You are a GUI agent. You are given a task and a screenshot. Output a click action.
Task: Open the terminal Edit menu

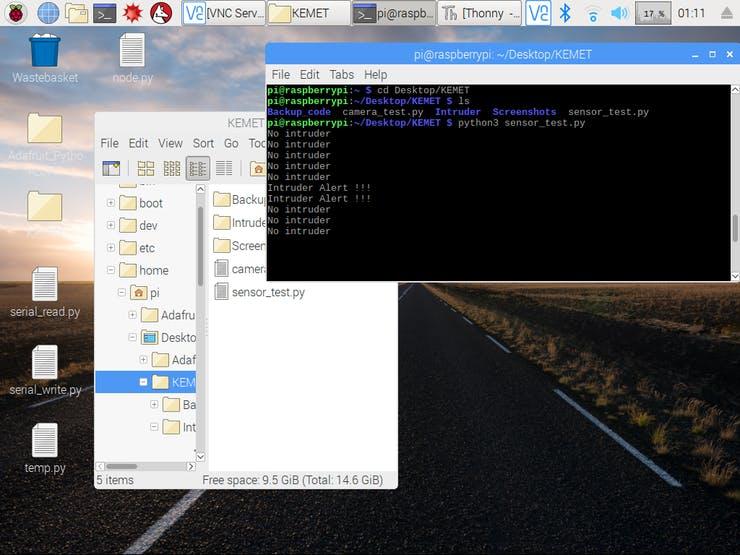pos(310,75)
